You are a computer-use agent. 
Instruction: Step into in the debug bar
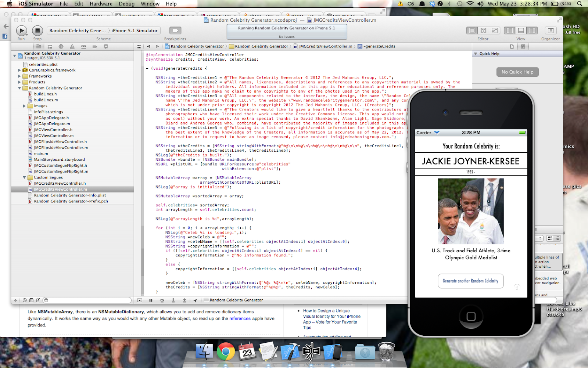(173, 300)
